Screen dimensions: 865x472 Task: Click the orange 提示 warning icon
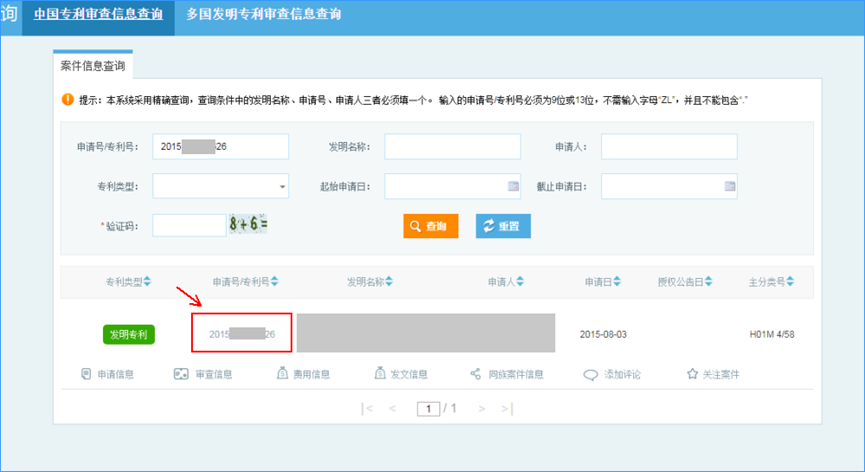tap(68, 99)
